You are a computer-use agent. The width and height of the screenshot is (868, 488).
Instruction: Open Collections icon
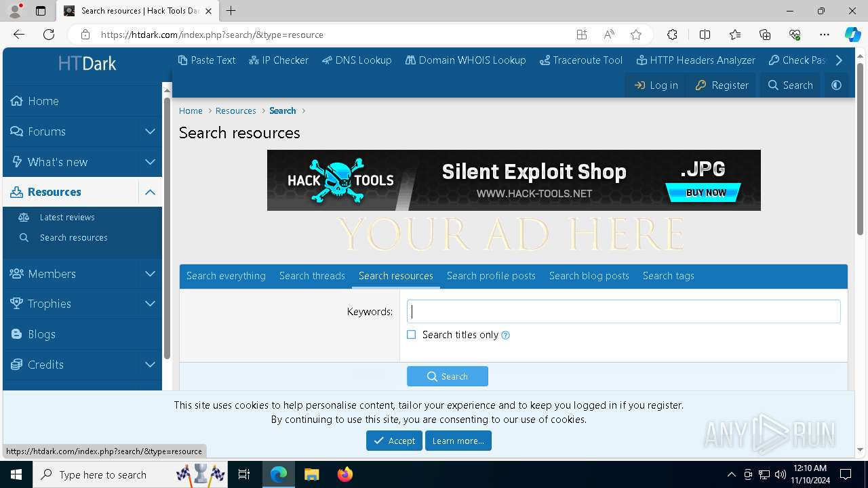[x=765, y=35]
